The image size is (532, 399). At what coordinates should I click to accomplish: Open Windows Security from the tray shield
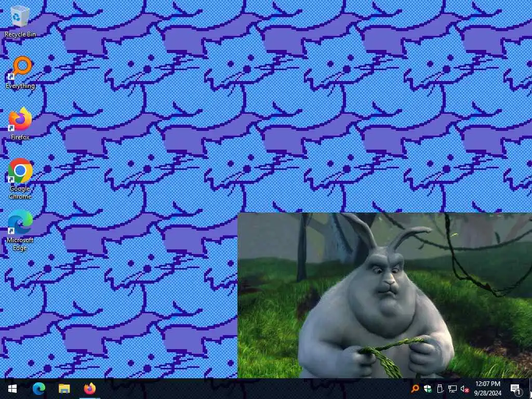pos(428,389)
